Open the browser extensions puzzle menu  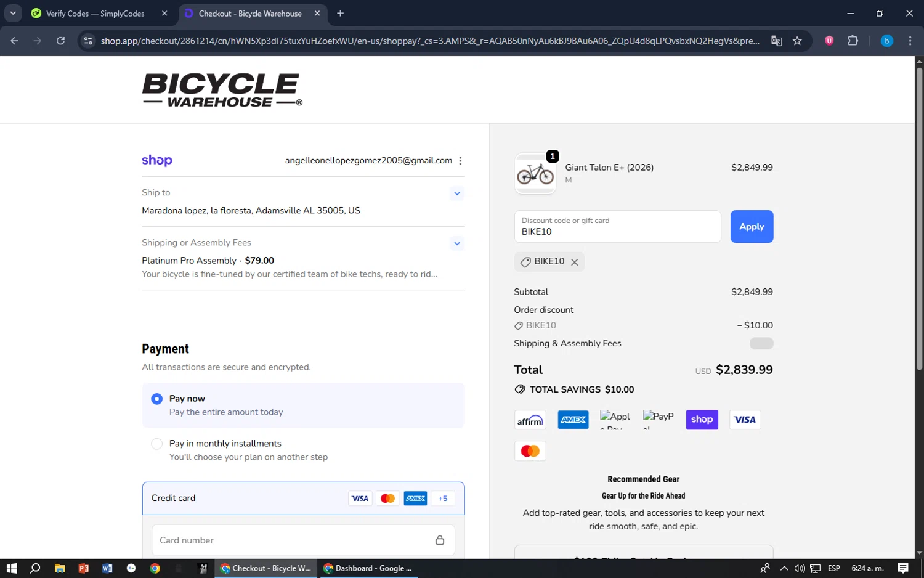(853, 41)
